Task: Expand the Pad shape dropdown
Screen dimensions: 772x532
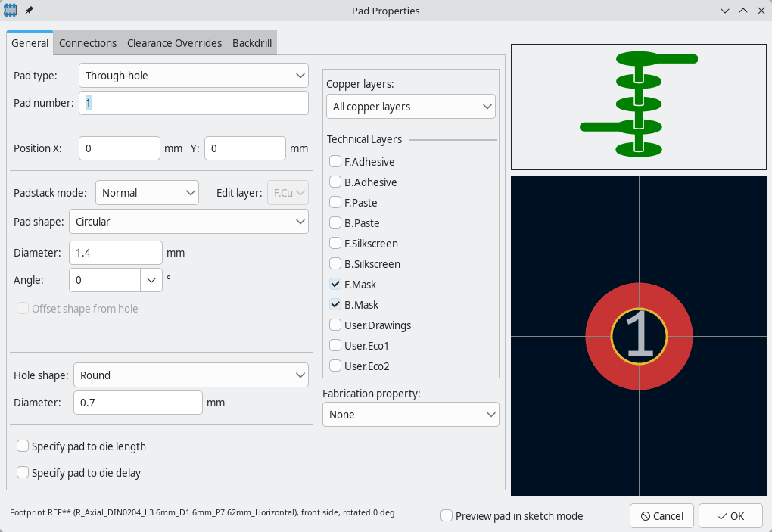Action: (188, 222)
